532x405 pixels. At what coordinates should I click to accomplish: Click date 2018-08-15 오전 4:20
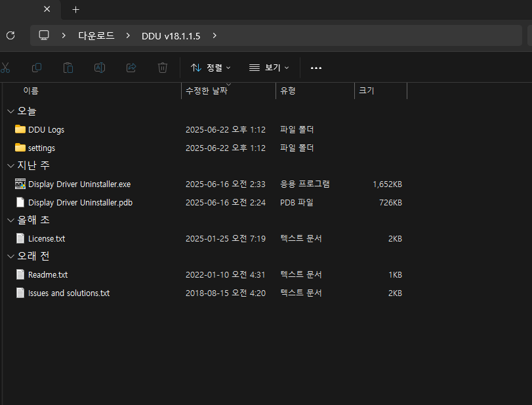click(x=226, y=293)
